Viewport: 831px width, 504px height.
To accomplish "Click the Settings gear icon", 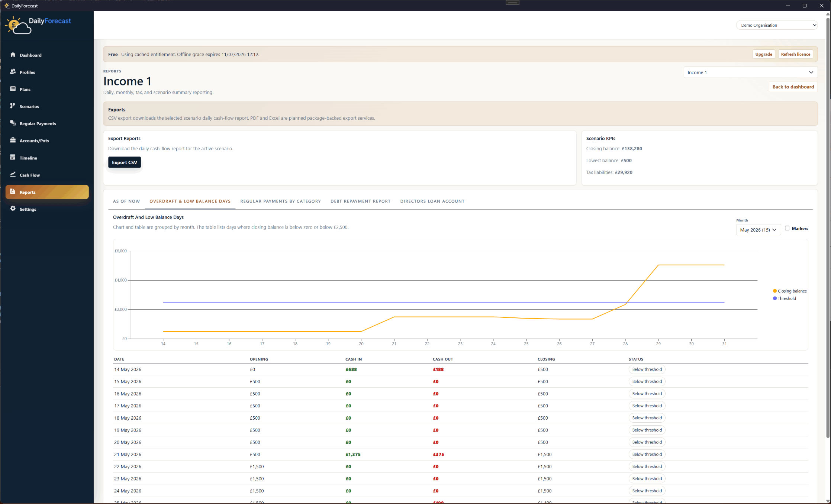I will click(x=13, y=209).
